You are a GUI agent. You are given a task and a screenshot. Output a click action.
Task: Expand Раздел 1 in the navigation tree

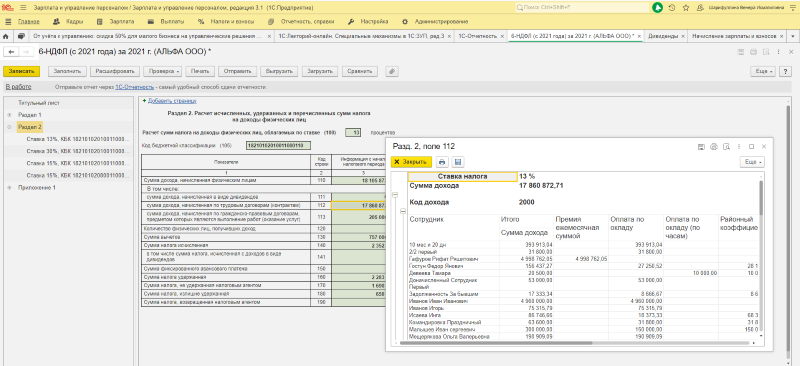[10, 115]
